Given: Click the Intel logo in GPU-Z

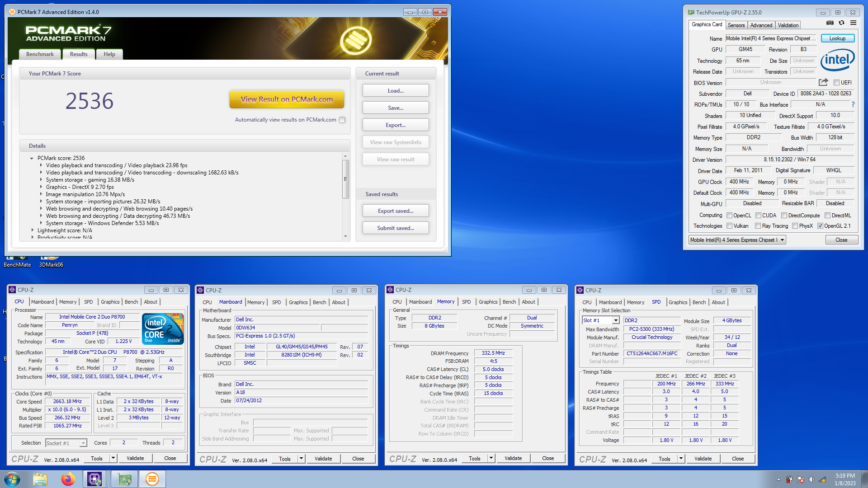Looking at the screenshot, I should (x=837, y=60).
